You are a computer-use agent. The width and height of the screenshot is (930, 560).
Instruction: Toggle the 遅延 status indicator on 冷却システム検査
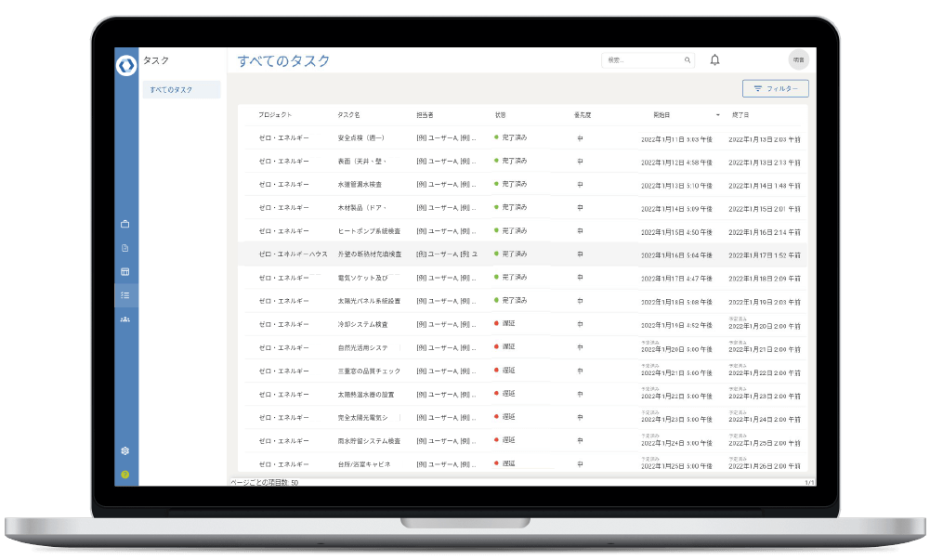click(x=495, y=324)
